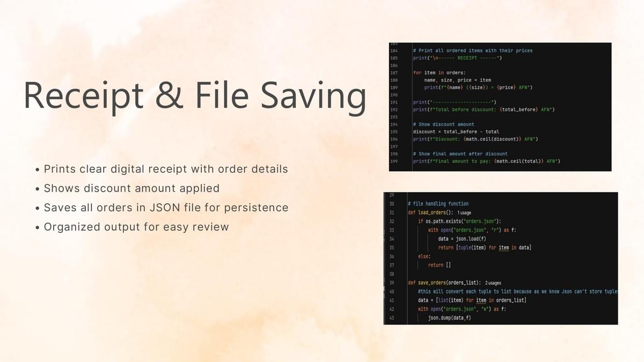
Task: Select the receipt-printing code screenshot image
Action: pyautogui.click(x=500, y=107)
